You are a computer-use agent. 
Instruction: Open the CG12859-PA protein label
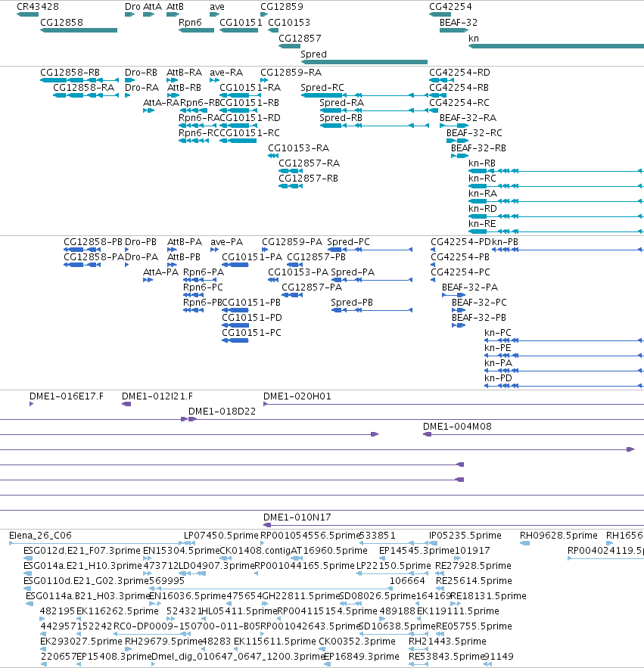pos(292,242)
